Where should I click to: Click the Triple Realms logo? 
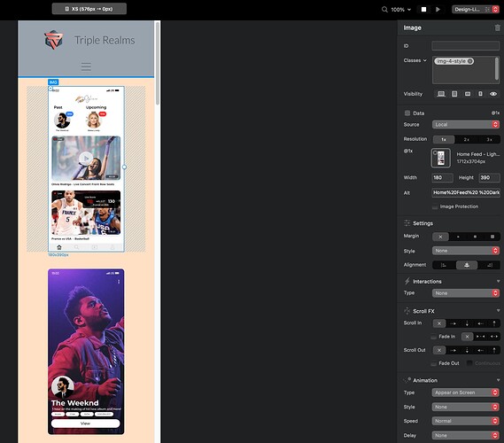coord(54,40)
